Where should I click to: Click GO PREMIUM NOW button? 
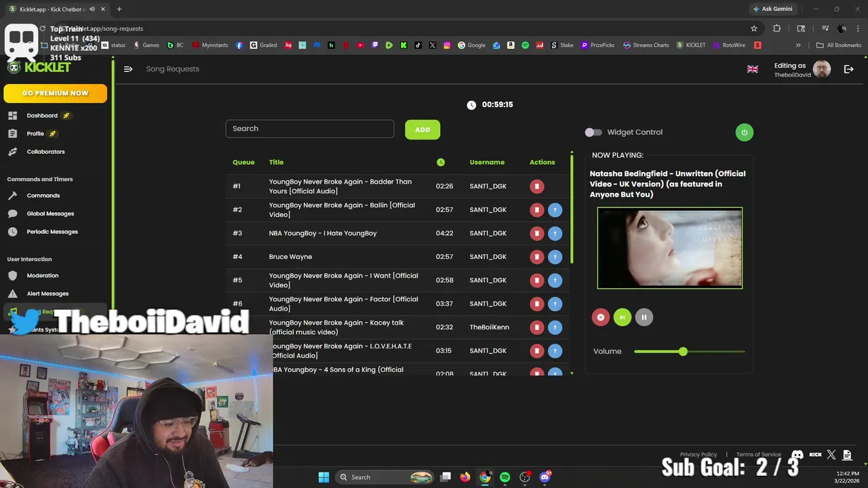(56, 94)
